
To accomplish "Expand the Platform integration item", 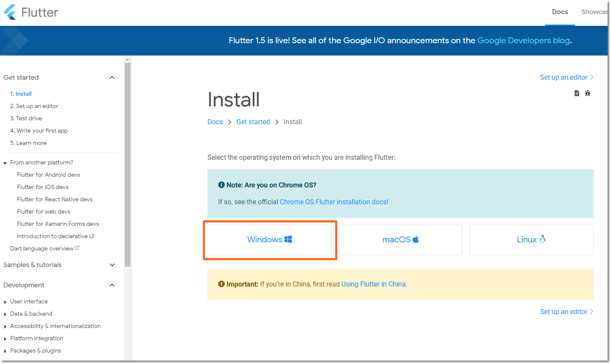I will click(x=5, y=339).
